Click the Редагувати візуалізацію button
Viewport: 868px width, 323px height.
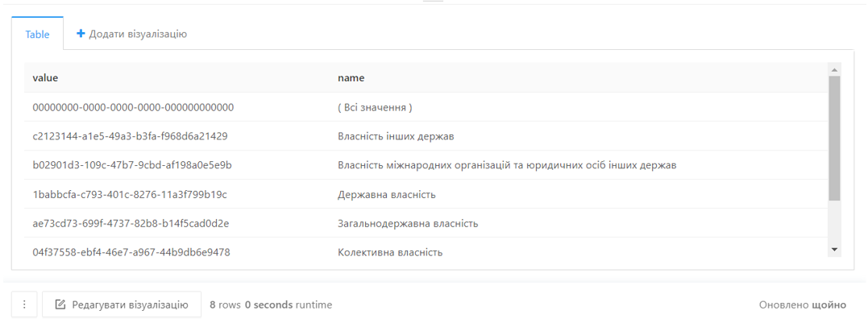tap(122, 304)
